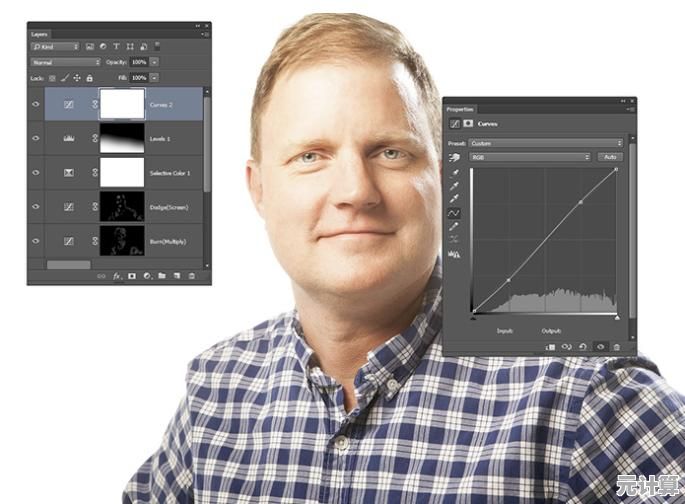
Task: Expand the Fill slider arrow
Action: [155, 78]
